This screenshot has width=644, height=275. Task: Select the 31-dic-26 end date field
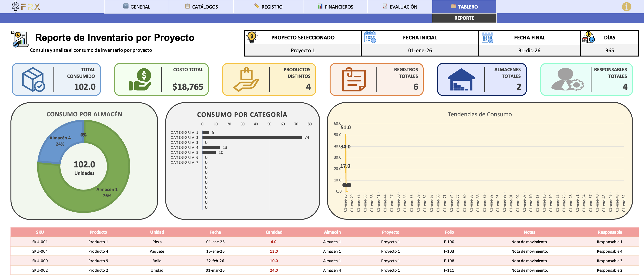click(x=529, y=50)
